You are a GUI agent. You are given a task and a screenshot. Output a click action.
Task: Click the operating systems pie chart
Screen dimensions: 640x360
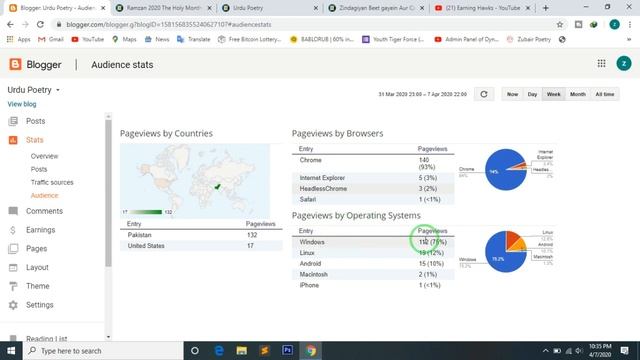point(506,251)
